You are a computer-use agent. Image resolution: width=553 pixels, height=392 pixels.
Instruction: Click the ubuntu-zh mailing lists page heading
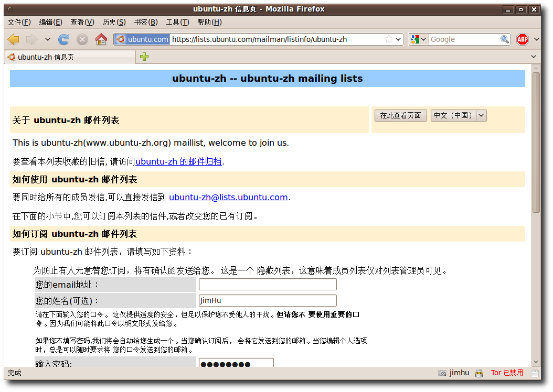coord(268,79)
